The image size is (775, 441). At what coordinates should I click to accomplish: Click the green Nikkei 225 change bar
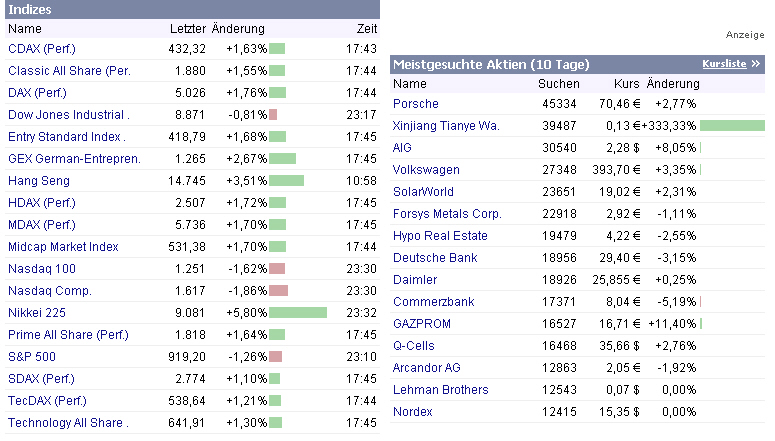click(x=298, y=313)
